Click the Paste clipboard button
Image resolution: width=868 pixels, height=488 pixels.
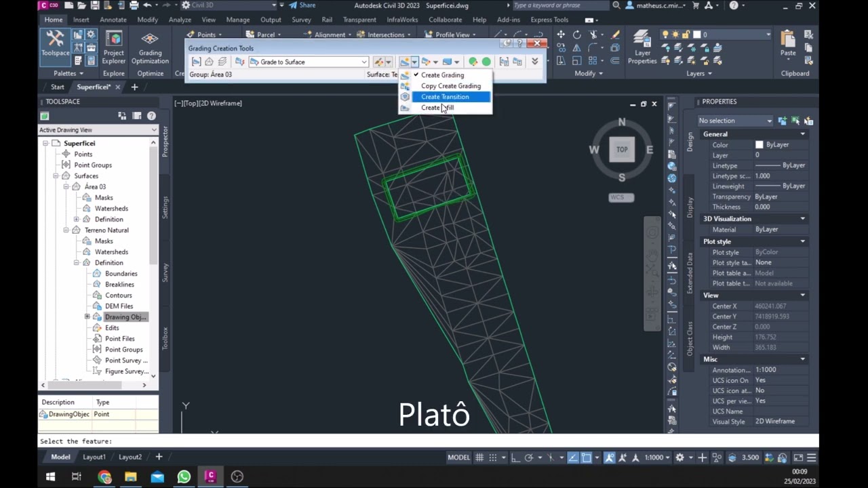coord(788,44)
